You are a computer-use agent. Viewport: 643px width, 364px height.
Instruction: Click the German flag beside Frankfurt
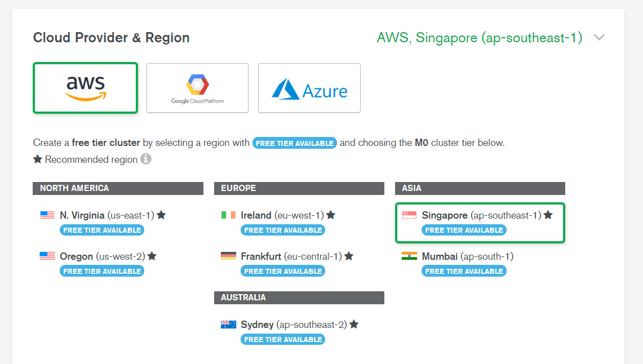(x=228, y=256)
